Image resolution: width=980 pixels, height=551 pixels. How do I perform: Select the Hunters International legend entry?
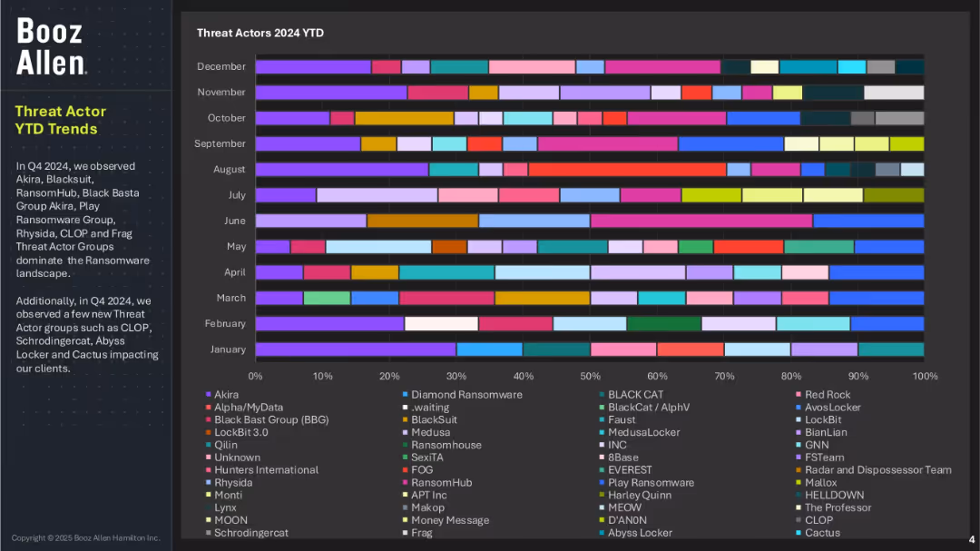click(x=262, y=469)
